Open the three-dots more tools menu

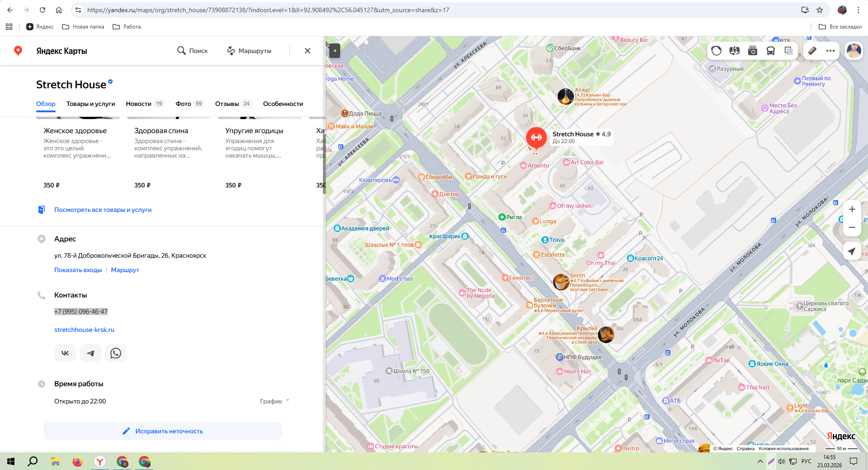830,51
